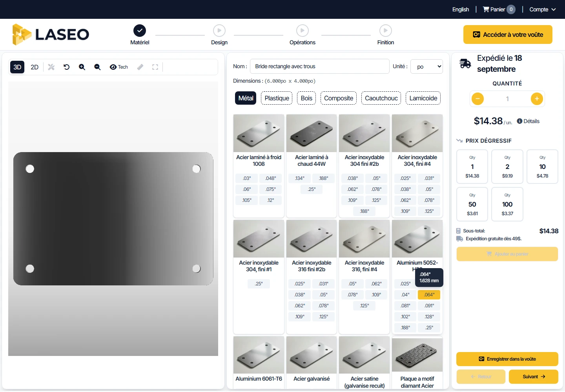Select Acier laminé à froid 1008 thumbnail
The image size is (565, 392).
[259, 133]
